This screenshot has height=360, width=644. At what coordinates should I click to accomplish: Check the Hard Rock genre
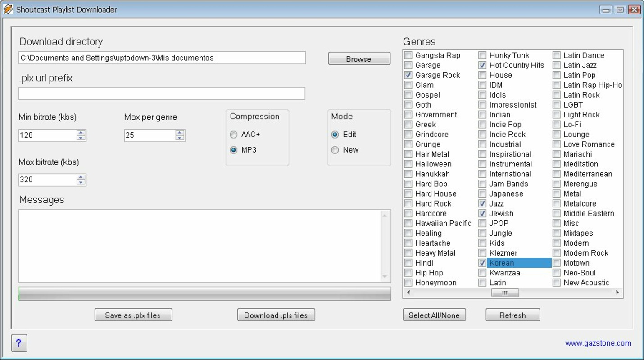(408, 203)
